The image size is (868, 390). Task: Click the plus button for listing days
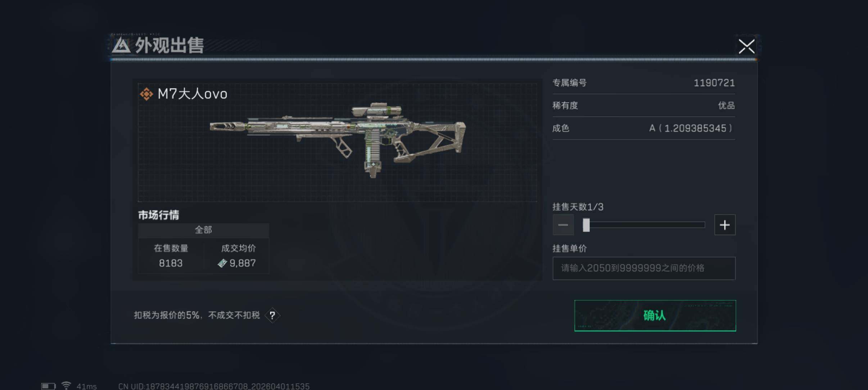click(724, 225)
